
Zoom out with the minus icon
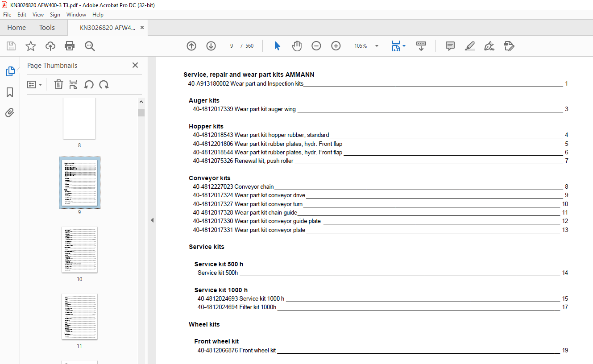tap(316, 46)
